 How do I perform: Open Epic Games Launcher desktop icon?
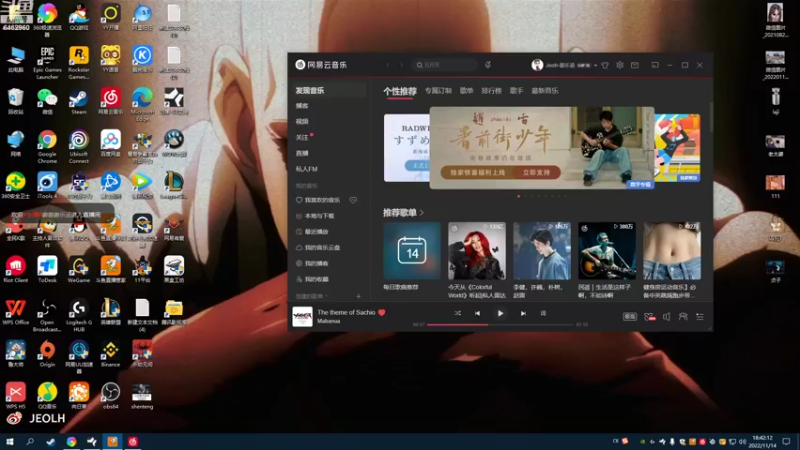[47, 63]
